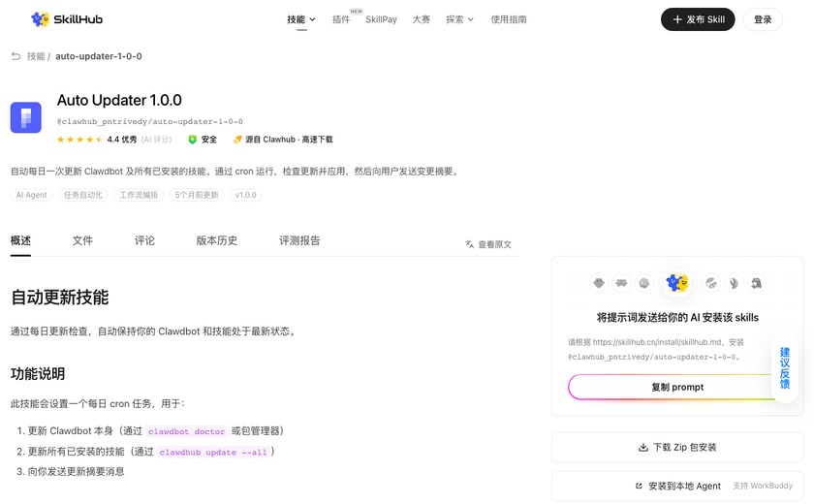This screenshot has width=814, height=504.
Task: Click the 4.4 star rating
Action: [x=79, y=140]
